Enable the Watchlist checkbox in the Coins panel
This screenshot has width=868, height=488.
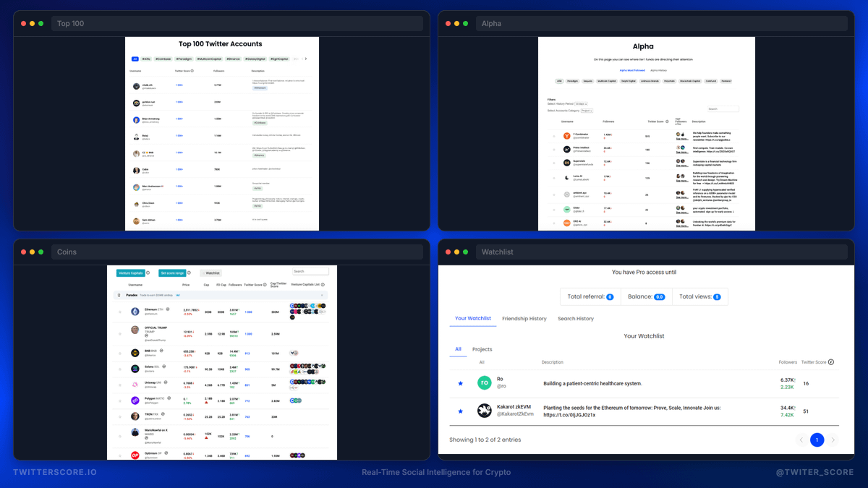tap(203, 273)
